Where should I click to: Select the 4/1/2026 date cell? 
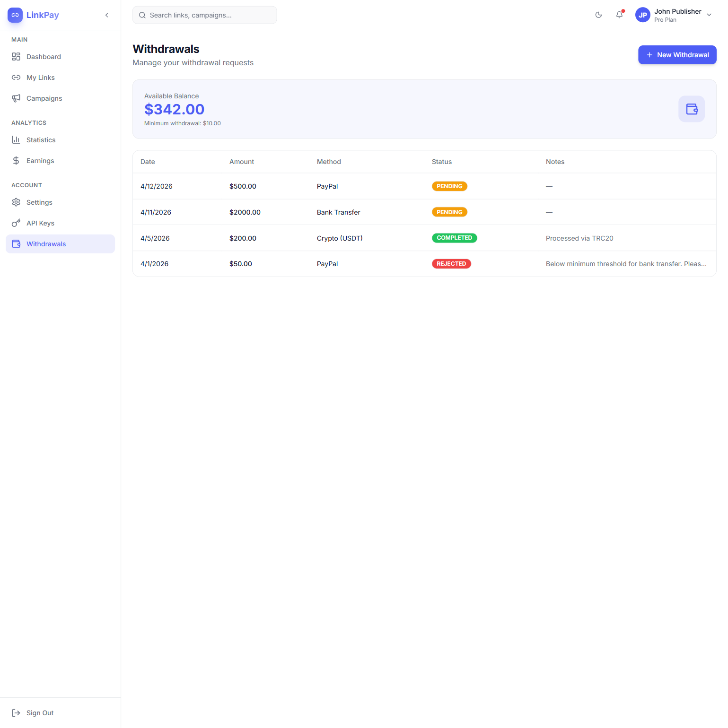(154, 264)
